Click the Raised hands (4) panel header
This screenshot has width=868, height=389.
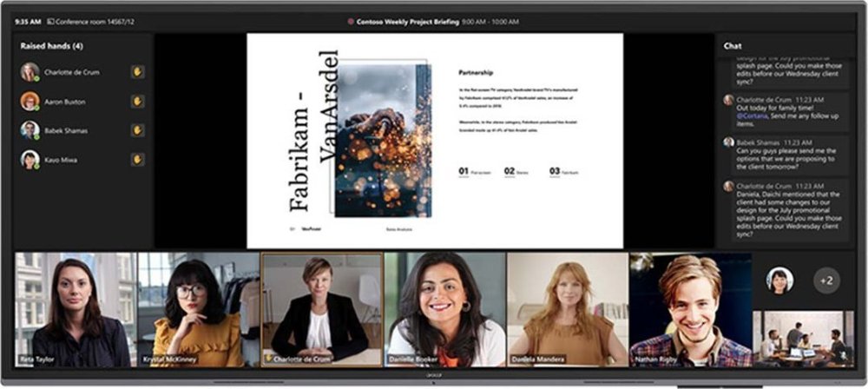pyautogui.click(x=52, y=45)
